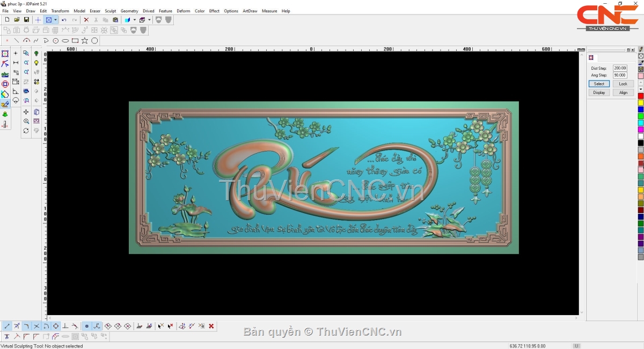Pick the red color swatch
This screenshot has height=349, width=644.
pos(641,96)
